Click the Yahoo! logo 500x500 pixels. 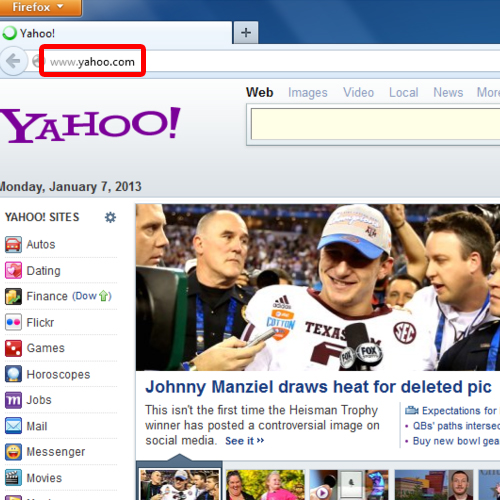[x=90, y=125]
